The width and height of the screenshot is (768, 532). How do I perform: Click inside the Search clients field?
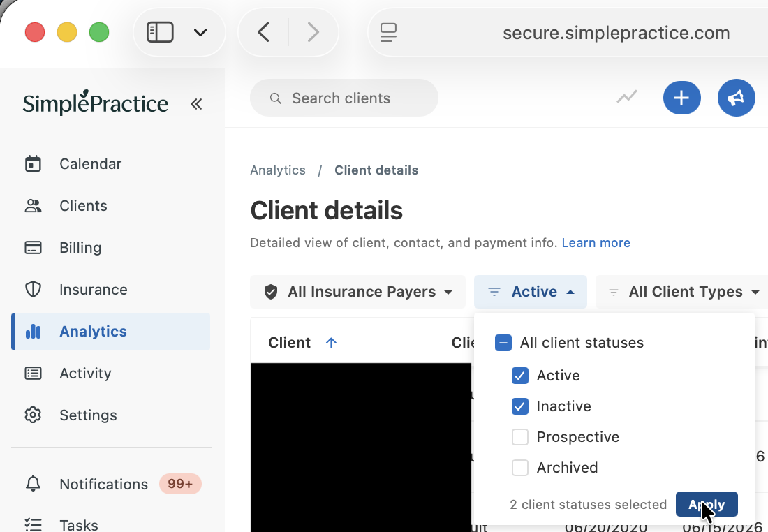click(344, 98)
